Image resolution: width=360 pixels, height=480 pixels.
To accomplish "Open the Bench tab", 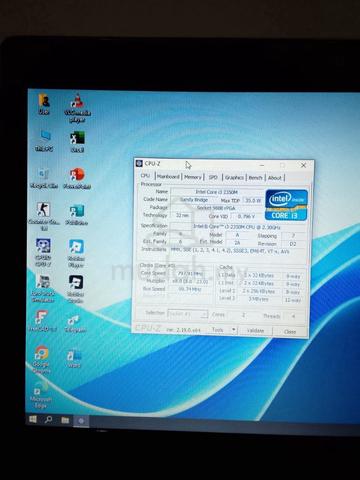I will tap(255, 178).
